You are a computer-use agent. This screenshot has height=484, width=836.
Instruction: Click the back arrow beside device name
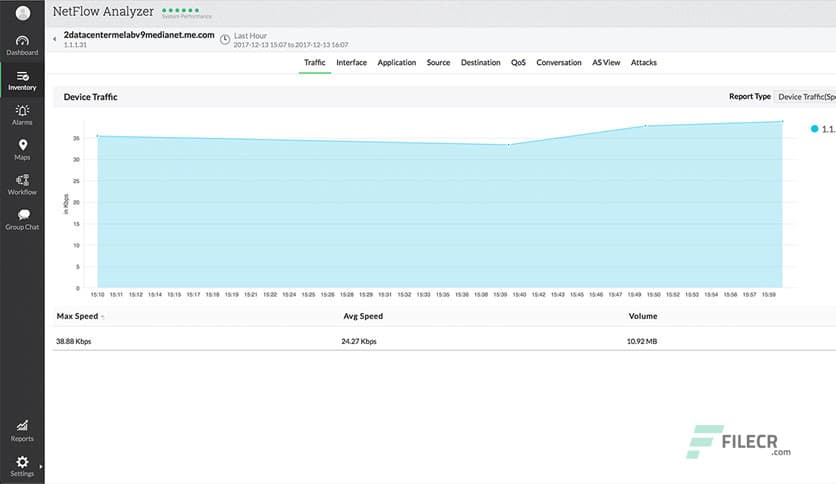pos(54,39)
